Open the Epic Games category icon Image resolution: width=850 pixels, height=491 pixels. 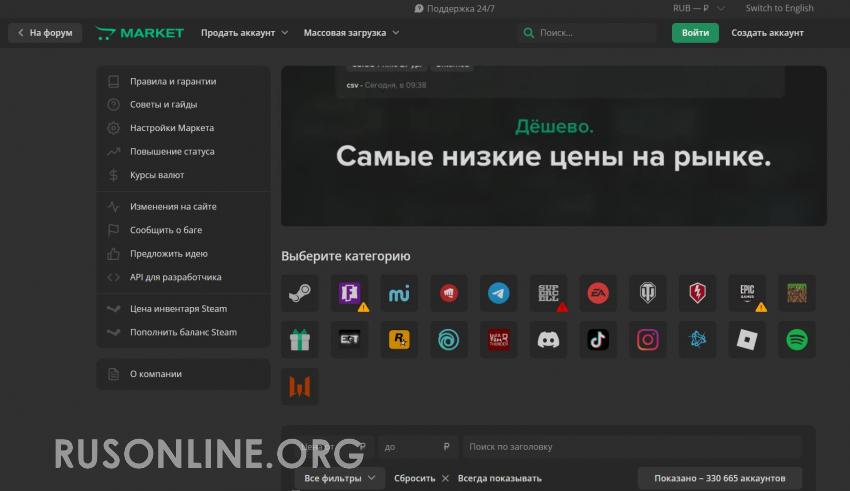[x=747, y=293]
